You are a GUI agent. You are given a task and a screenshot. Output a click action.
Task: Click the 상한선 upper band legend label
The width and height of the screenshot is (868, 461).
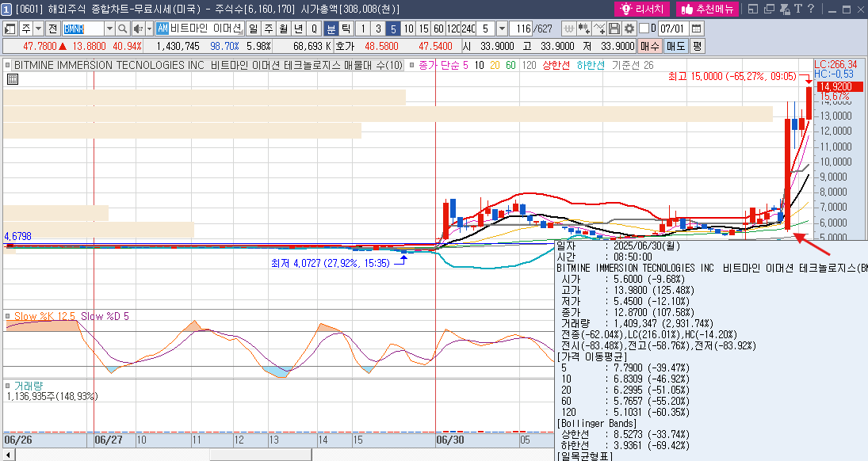(556, 65)
